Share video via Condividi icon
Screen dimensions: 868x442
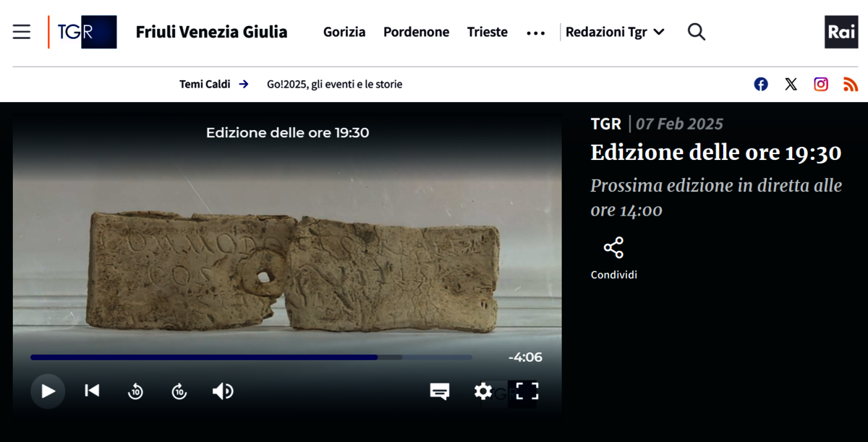click(613, 248)
